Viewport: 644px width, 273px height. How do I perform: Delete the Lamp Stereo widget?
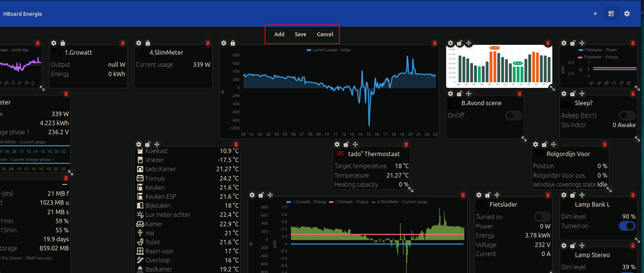coord(633,245)
